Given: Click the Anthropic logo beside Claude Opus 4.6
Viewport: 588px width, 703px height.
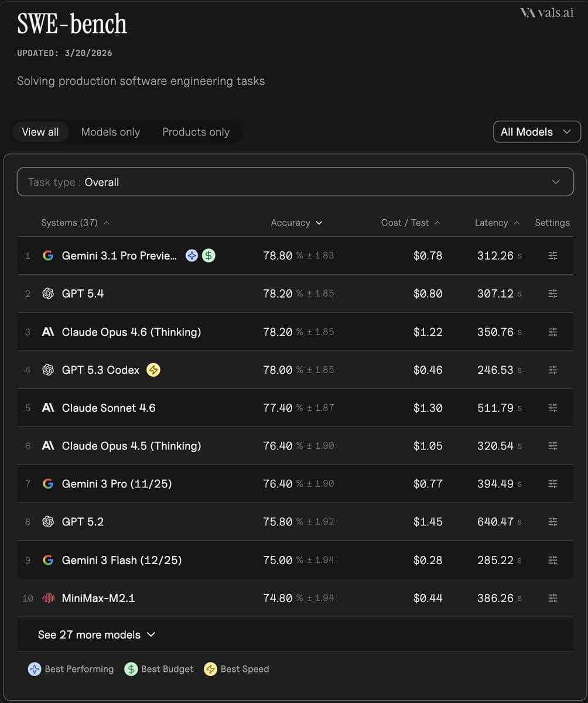Looking at the screenshot, I should [48, 332].
